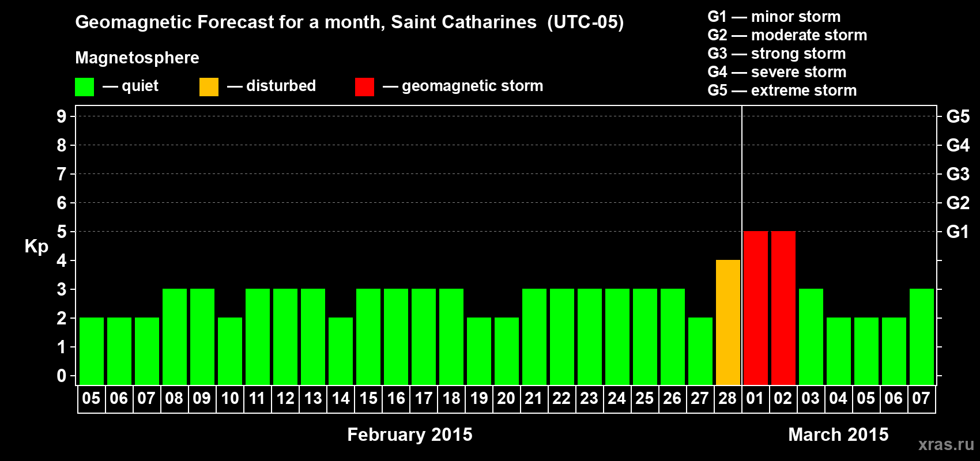
Task: Click the green bar for February 08
Action: point(175,337)
